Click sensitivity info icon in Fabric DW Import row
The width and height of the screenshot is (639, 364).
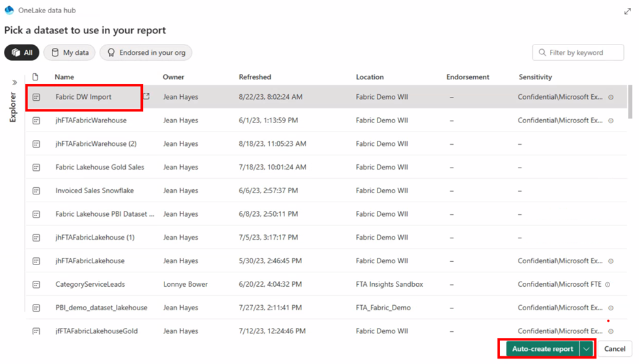[611, 98]
